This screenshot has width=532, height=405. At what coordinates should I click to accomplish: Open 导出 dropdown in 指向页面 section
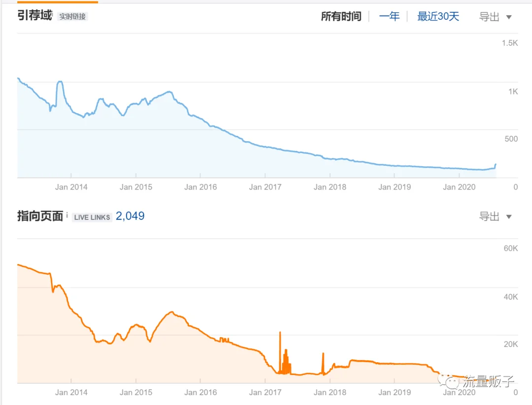[495, 217]
